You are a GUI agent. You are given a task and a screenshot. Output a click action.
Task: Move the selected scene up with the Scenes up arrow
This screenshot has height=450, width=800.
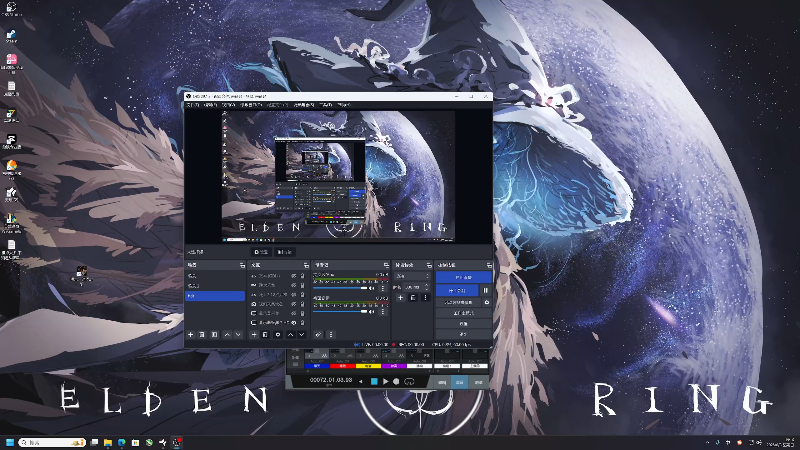point(227,335)
